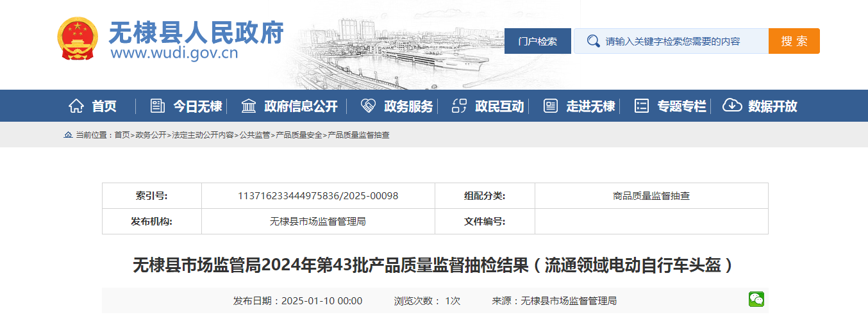Open the 政府信息公开 navigation menu

[x=300, y=106]
